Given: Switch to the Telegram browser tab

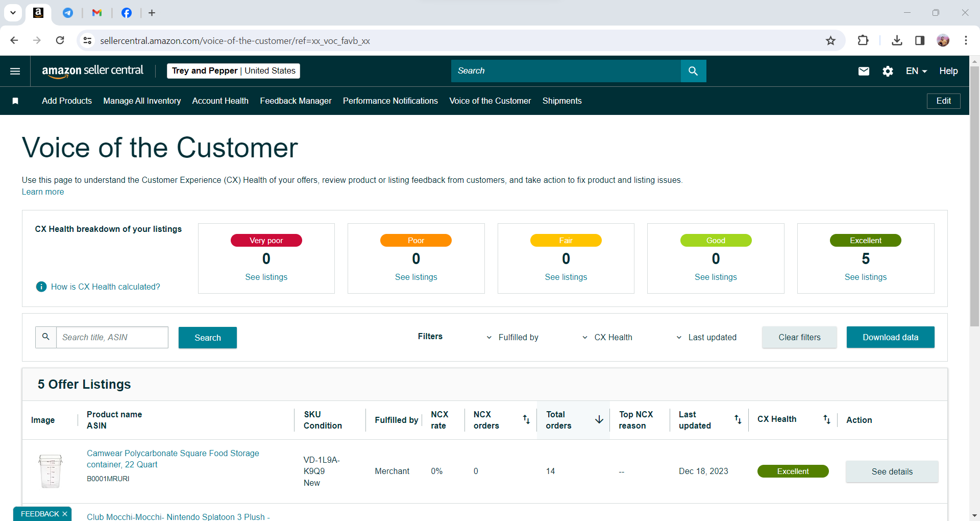Looking at the screenshot, I should click(68, 13).
